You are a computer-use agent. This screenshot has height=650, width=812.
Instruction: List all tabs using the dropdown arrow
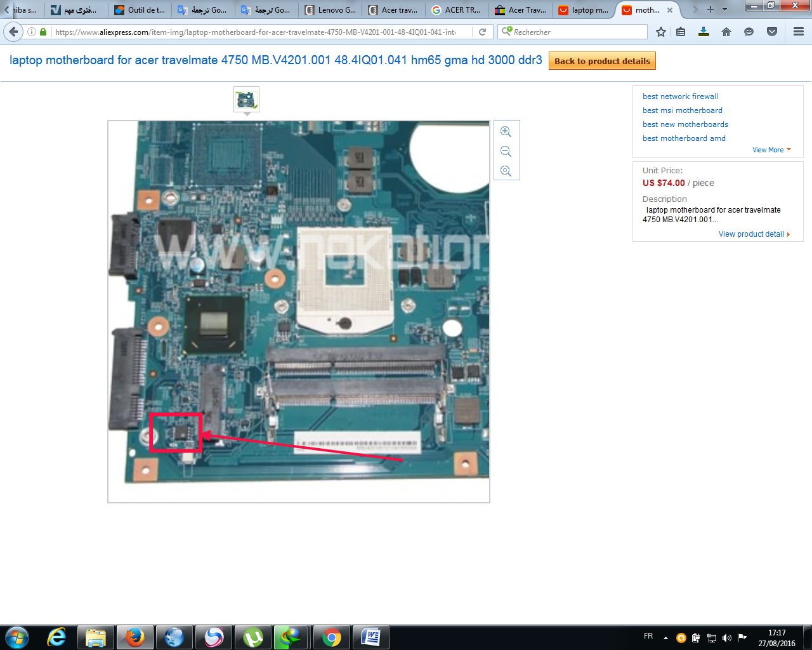click(x=724, y=10)
